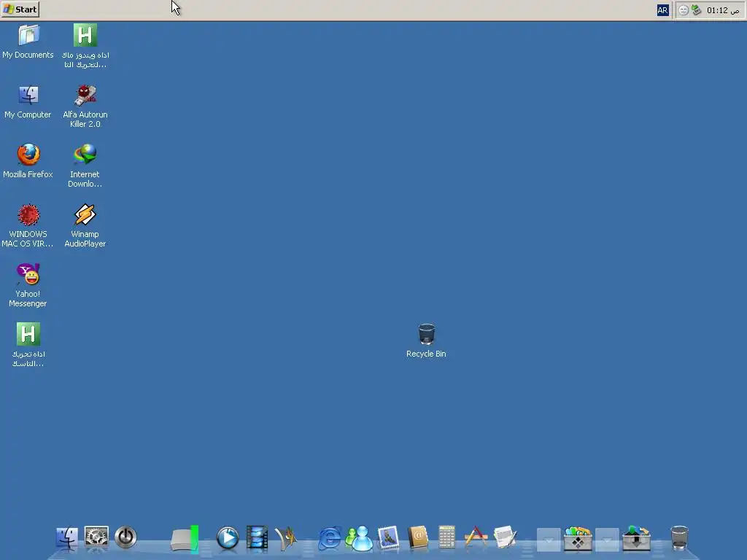This screenshot has height=560, width=747.
Task: Select green H icon beside My Documents
Action: 85,35
